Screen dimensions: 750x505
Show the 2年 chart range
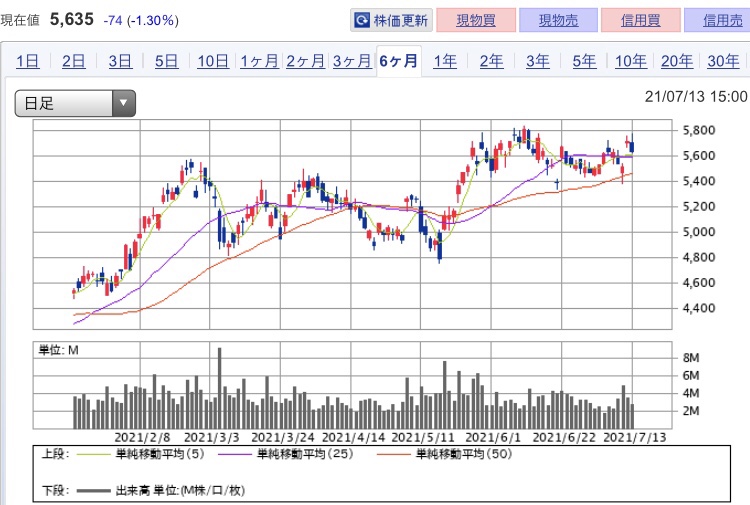coord(491,61)
